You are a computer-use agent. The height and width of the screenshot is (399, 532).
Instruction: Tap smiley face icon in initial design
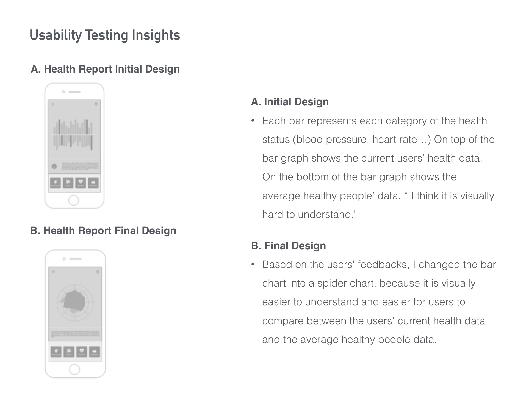(x=54, y=166)
